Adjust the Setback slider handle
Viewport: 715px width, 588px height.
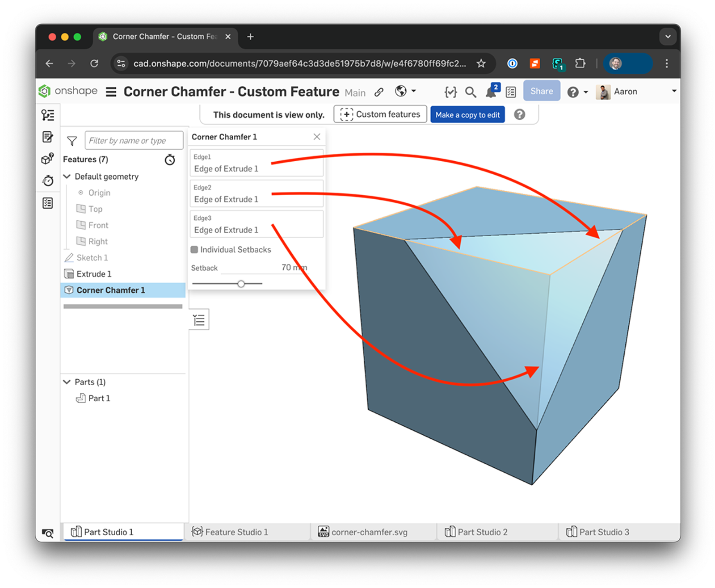click(241, 283)
